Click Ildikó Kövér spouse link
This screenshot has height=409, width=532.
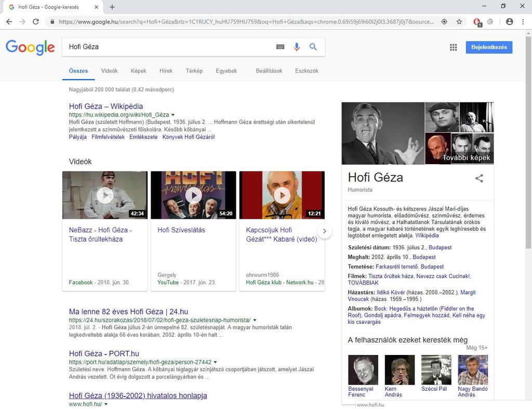(x=391, y=293)
